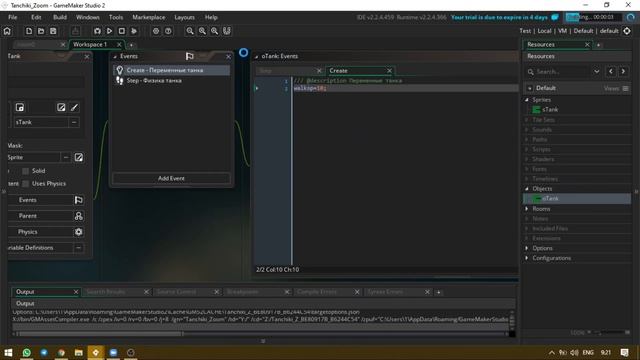
Task: Open the Layouts menu
Action: (x=184, y=17)
